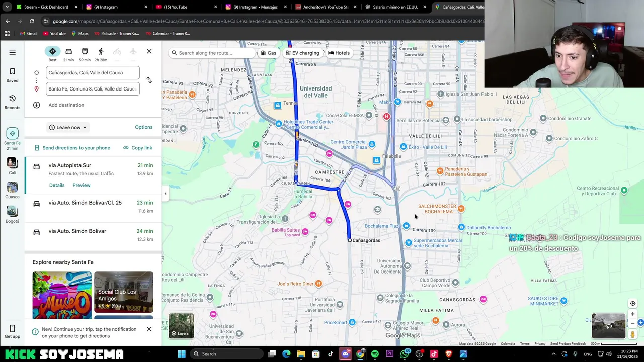Click Bochalema Plaza shopping marker
Screen dimensions: 644x362
(406, 226)
